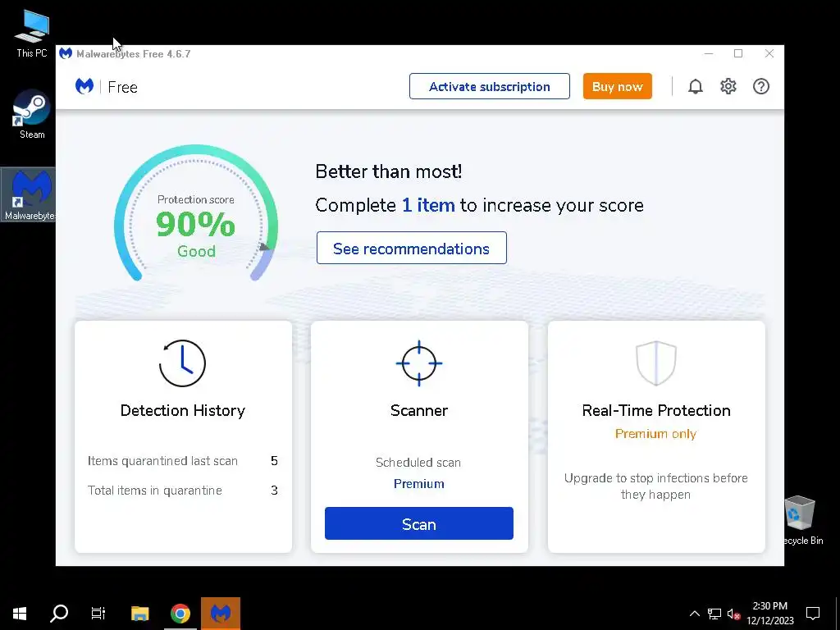Click Items quarantined last scan row

pos(183,461)
